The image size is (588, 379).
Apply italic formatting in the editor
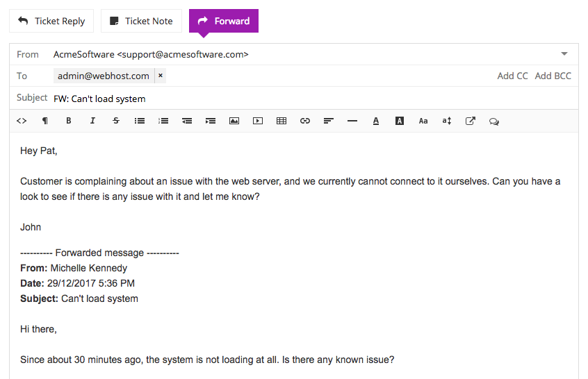(92, 121)
